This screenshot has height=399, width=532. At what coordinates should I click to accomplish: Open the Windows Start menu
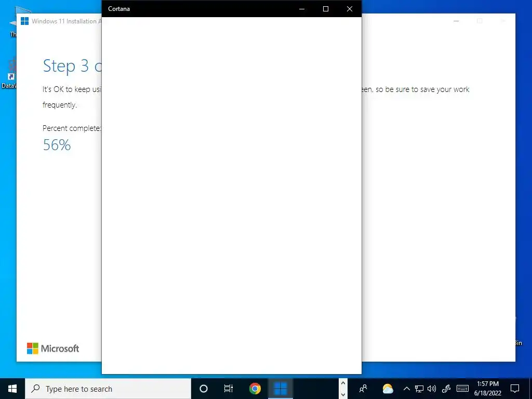(x=12, y=389)
